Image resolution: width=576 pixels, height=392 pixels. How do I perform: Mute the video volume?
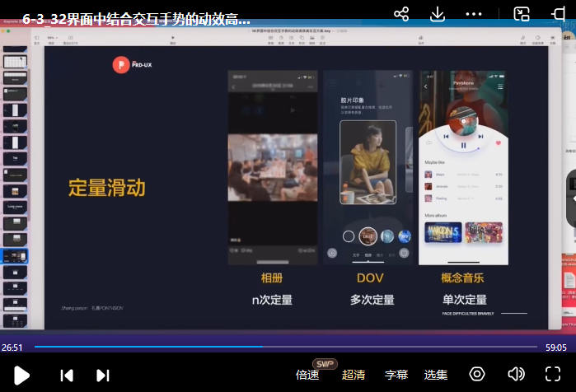click(517, 375)
